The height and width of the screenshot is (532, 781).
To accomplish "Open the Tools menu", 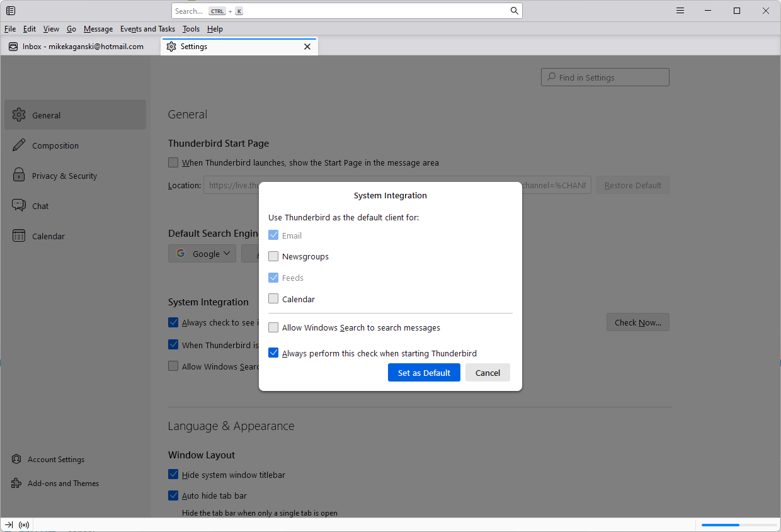I will (191, 29).
